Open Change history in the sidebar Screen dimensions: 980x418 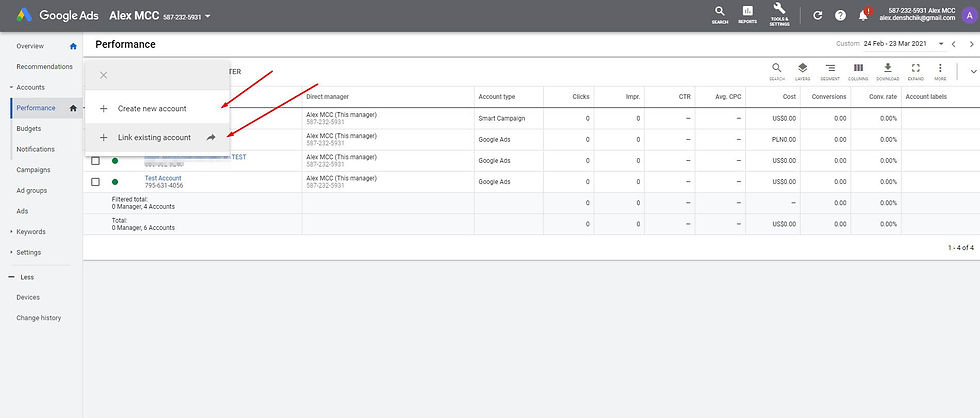[39, 318]
